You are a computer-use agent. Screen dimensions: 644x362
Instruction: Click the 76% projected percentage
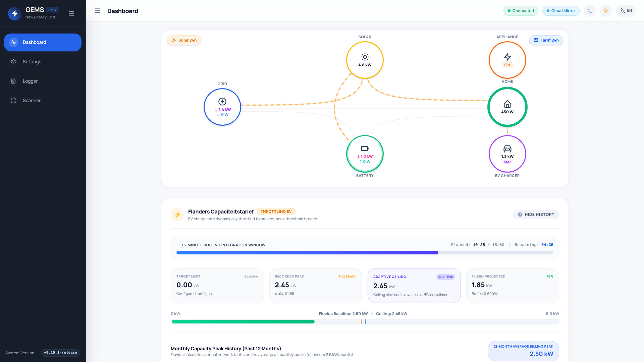coord(550,277)
